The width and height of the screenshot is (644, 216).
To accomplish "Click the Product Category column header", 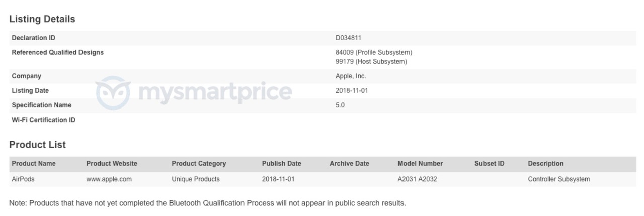I will tap(199, 163).
